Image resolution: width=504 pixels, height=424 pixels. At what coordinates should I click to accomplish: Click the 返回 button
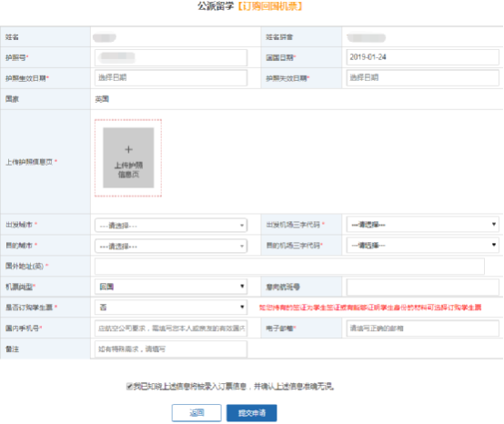click(197, 413)
